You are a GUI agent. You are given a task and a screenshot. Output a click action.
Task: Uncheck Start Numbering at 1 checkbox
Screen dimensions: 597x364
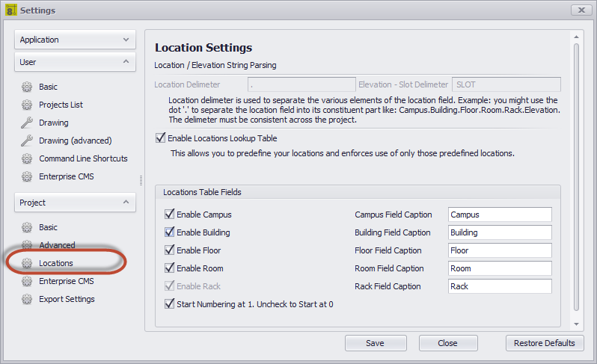(x=169, y=303)
